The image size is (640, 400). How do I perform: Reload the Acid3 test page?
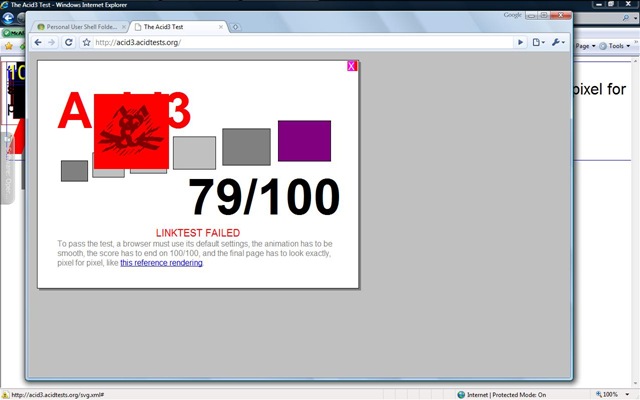(69, 42)
